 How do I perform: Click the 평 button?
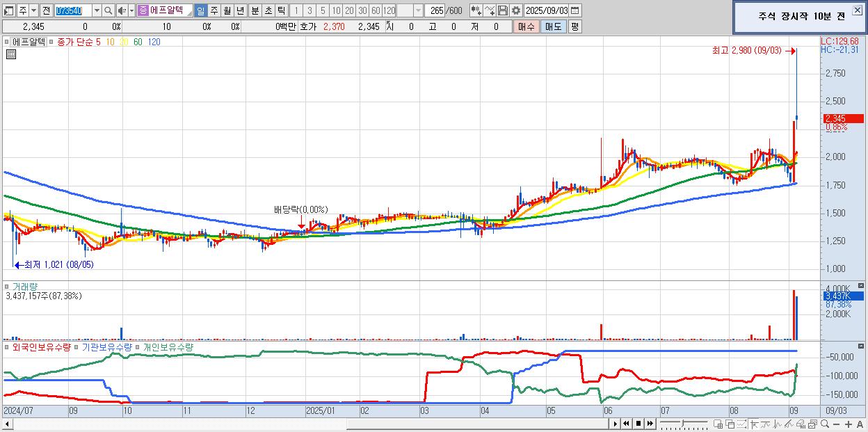[574, 26]
